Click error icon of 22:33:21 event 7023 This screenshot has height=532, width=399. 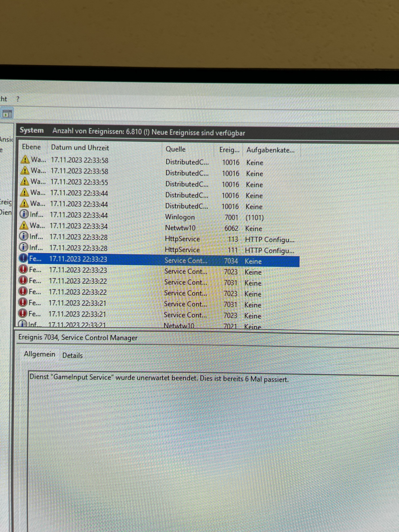(x=23, y=313)
